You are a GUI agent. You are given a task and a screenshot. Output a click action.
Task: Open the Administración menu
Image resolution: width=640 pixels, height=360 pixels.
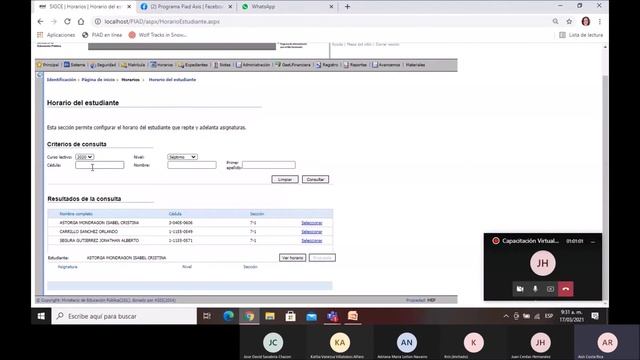pos(253,65)
